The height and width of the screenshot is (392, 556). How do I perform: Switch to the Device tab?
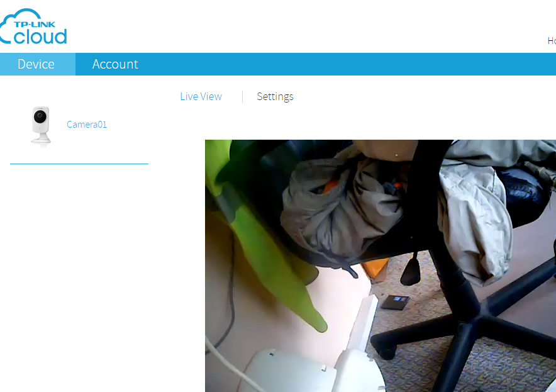[x=36, y=64]
